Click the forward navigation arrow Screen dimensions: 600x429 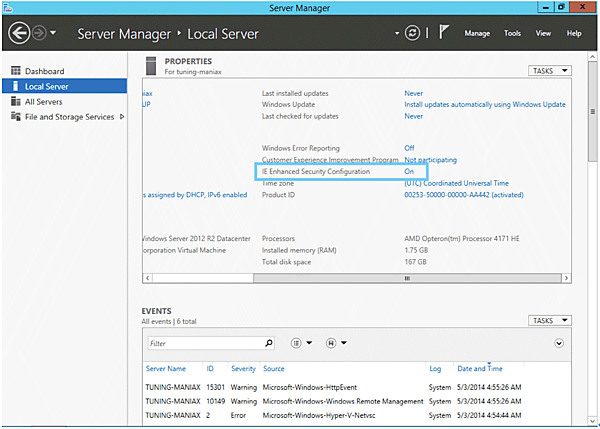click(x=39, y=33)
